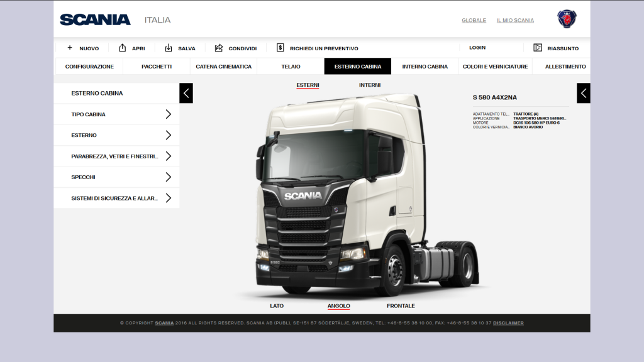Expand Sistemi di sicurezza chevron
Image resolution: width=644 pixels, height=362 pixels.
pyautogui.click(x=169, y=198)
